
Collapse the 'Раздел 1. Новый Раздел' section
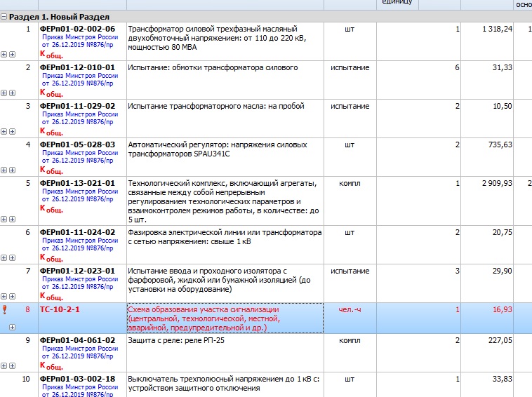(x=4, y=17)
